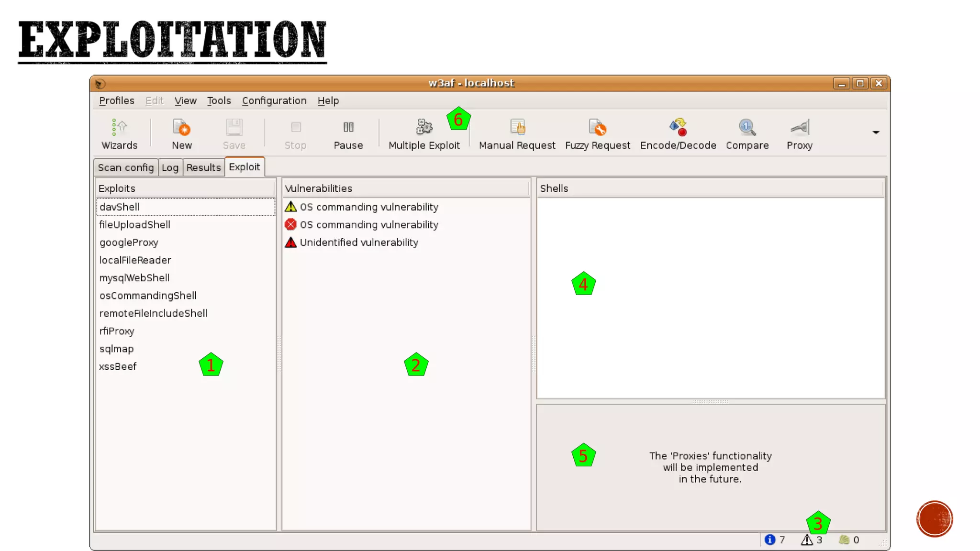Launch the Multiple Exploit tool
Screen dimensions: 980x551
coord(424,134)
